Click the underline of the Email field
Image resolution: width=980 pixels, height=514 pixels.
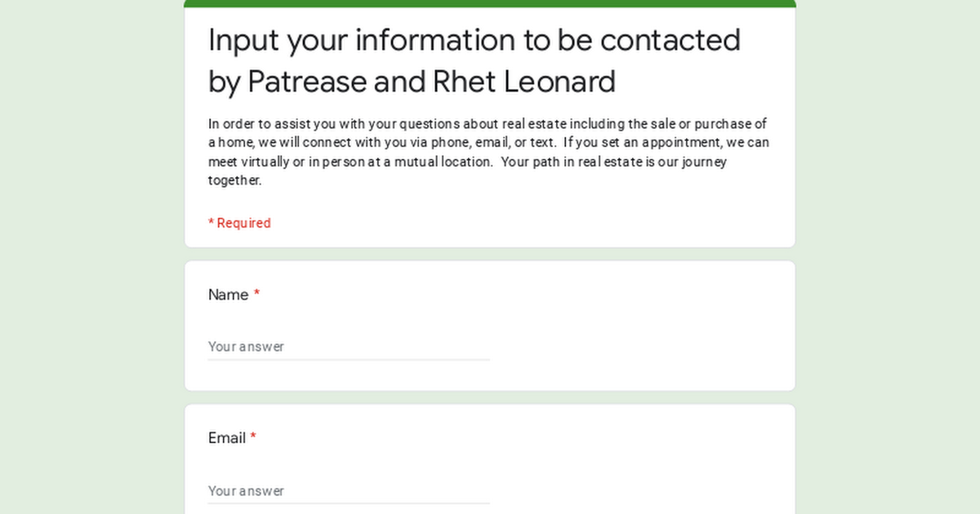(349, 503)
